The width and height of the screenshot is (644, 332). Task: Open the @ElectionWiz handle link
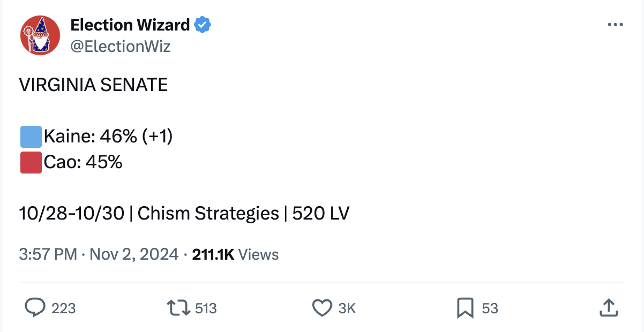pos(121,47)
